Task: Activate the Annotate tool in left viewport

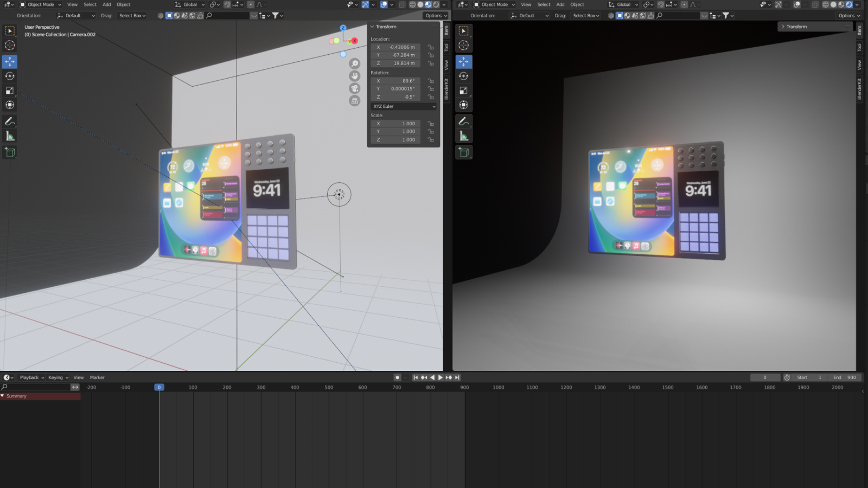Action: click(x=10, y=121)
